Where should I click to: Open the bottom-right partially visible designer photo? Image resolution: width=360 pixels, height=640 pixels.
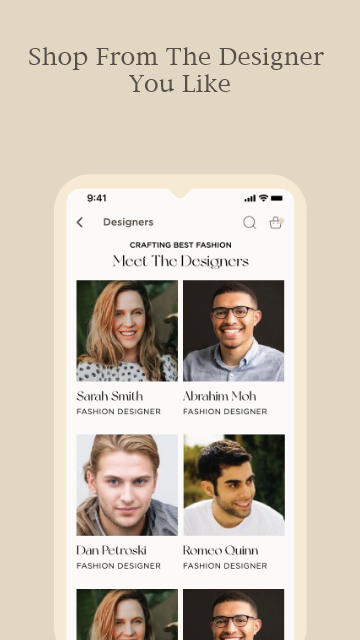(233, 614)
